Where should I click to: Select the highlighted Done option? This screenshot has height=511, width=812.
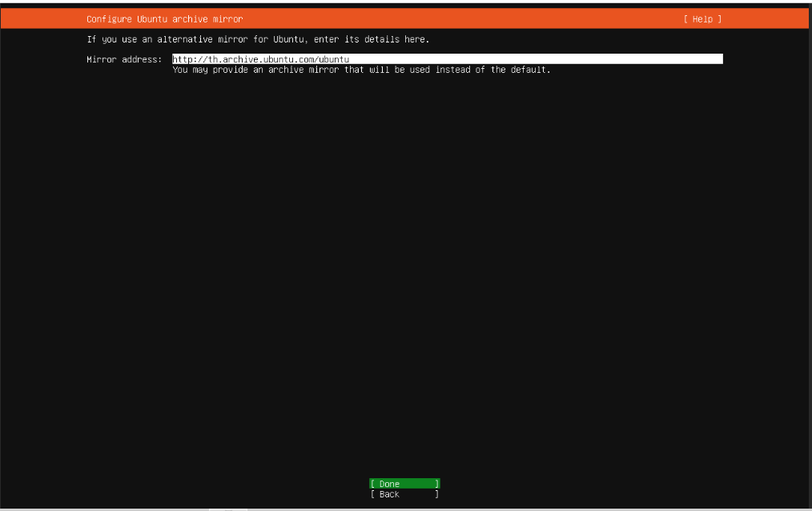point(404,483)
